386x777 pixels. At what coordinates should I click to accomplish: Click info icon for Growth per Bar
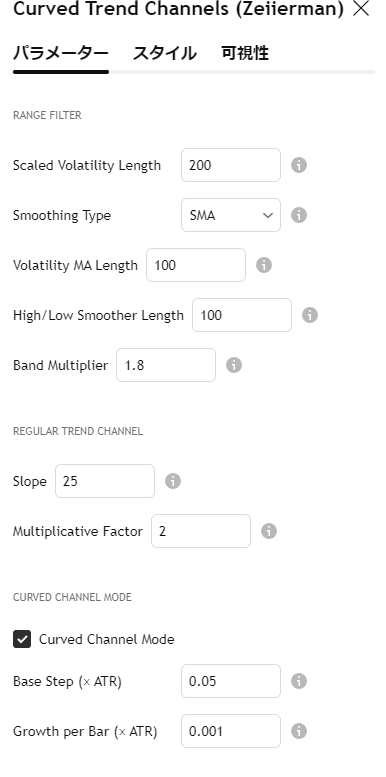[298, 731]
